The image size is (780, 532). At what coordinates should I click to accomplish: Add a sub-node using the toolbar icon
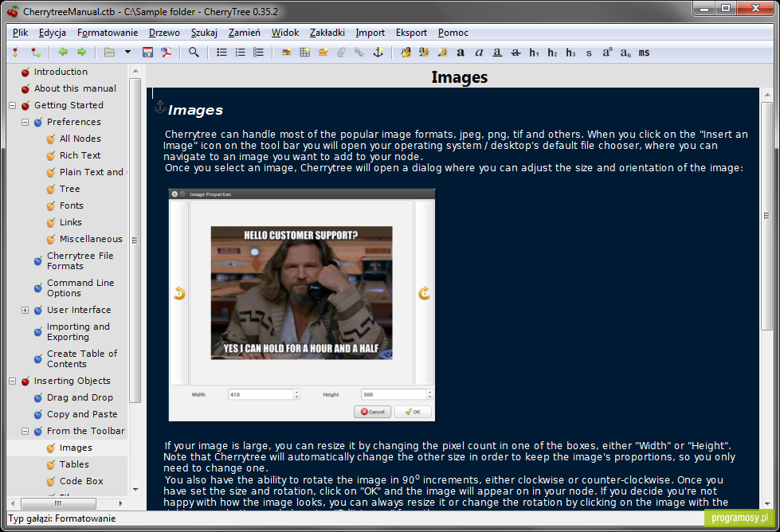(x=35, y=53)
